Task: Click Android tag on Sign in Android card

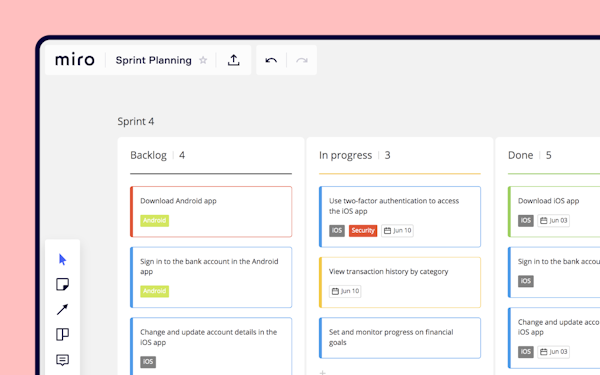Action: point(155,291)
